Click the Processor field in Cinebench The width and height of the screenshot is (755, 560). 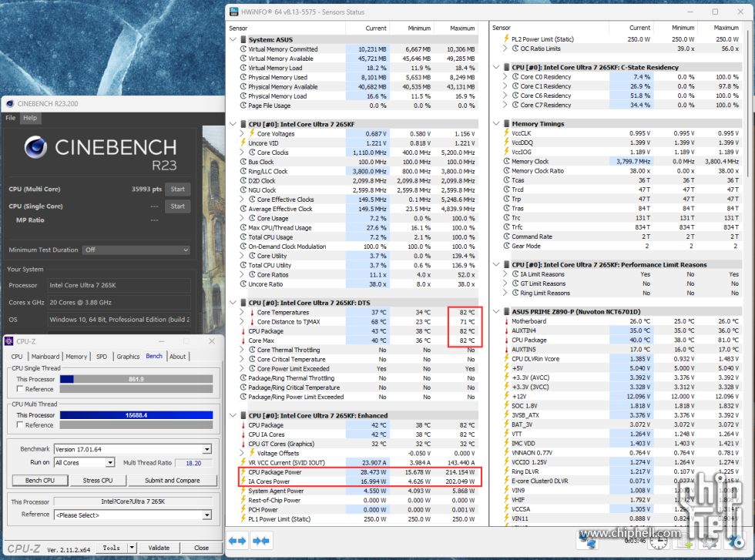point(119,285)
